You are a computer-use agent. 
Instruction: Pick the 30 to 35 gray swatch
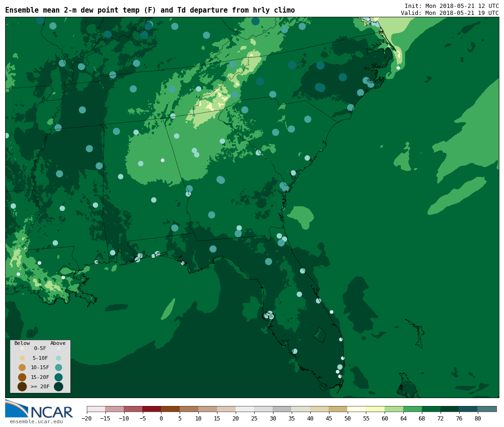click(282, 409)
